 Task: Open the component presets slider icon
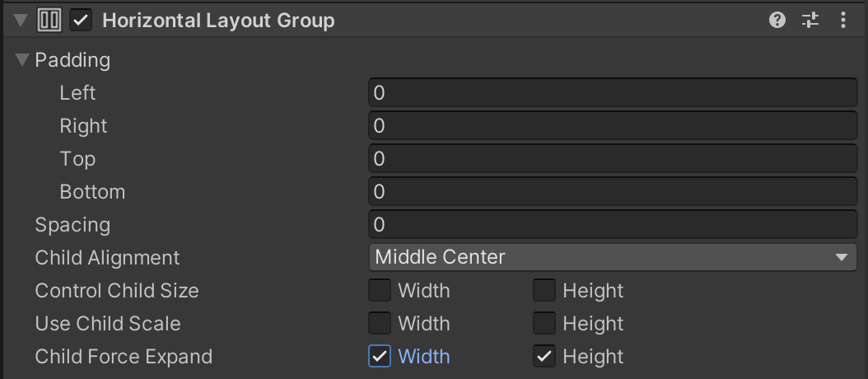pos(810,21)
